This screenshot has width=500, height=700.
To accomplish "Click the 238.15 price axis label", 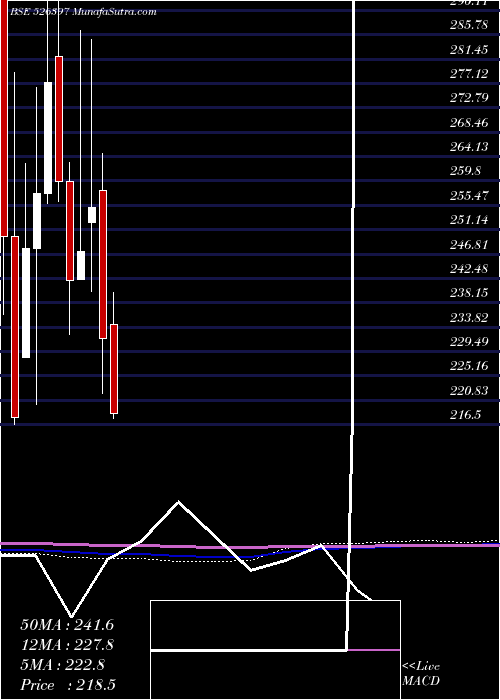I will (x=469, y=293).
